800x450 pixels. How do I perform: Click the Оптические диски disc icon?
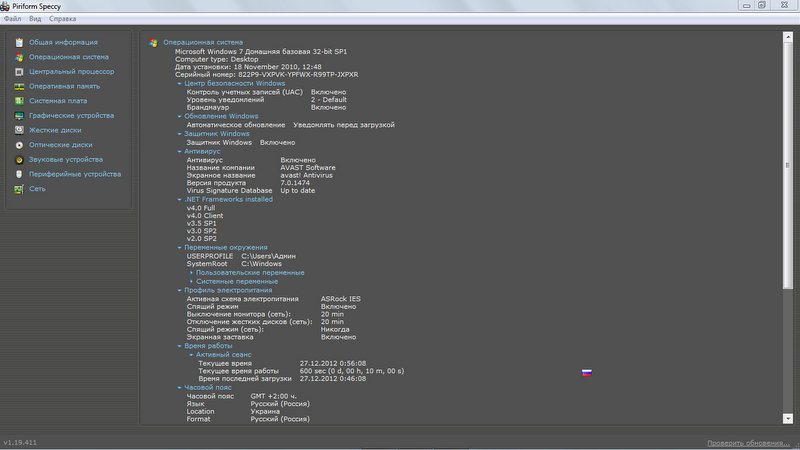(x=19, y=145)
